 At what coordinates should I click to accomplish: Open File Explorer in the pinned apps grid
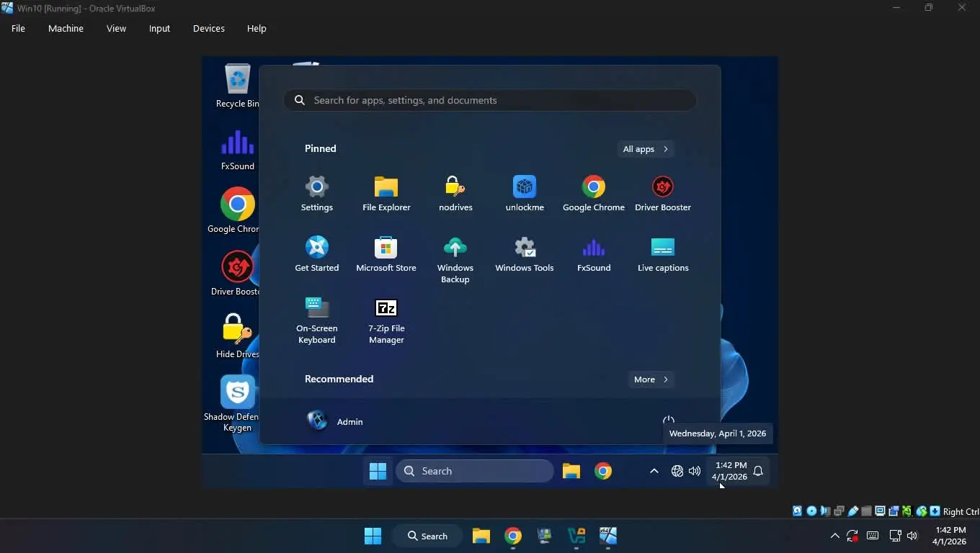click(x=386, y=194)
